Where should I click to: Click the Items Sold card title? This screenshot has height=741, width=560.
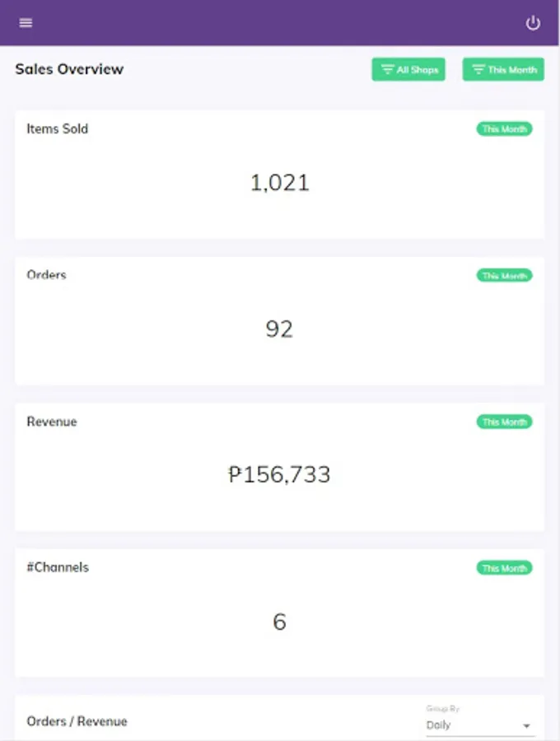coord(57,128)
